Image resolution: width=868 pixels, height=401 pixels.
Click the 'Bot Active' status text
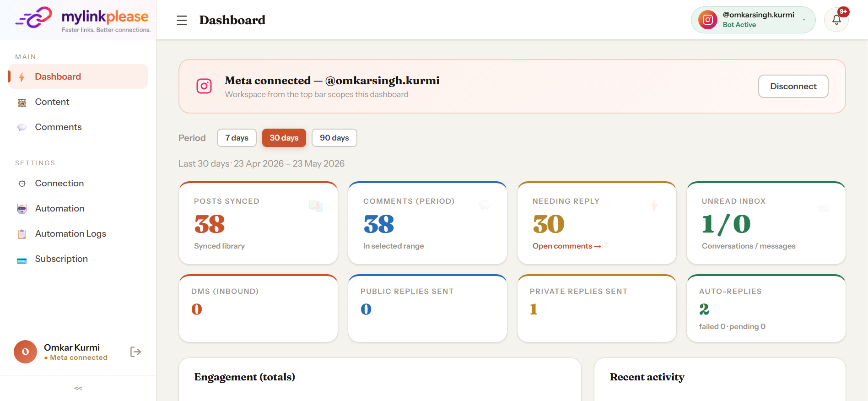pyautogui.click(x=739, y=25)
